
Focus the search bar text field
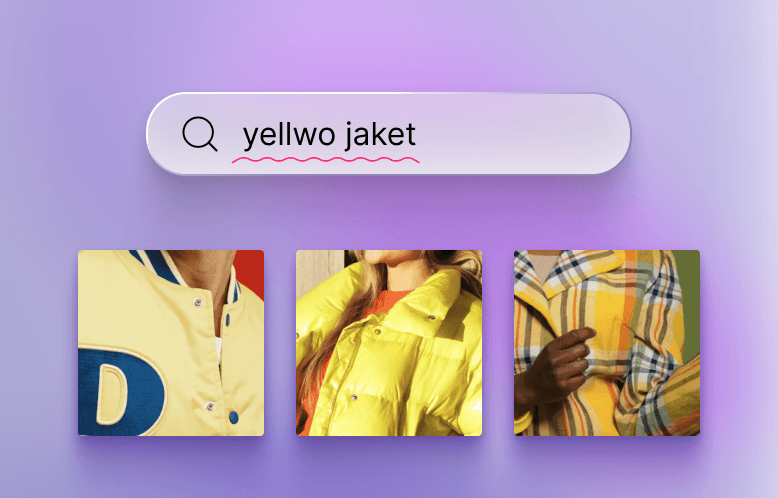pyautogui.click(x=388, y=134)
